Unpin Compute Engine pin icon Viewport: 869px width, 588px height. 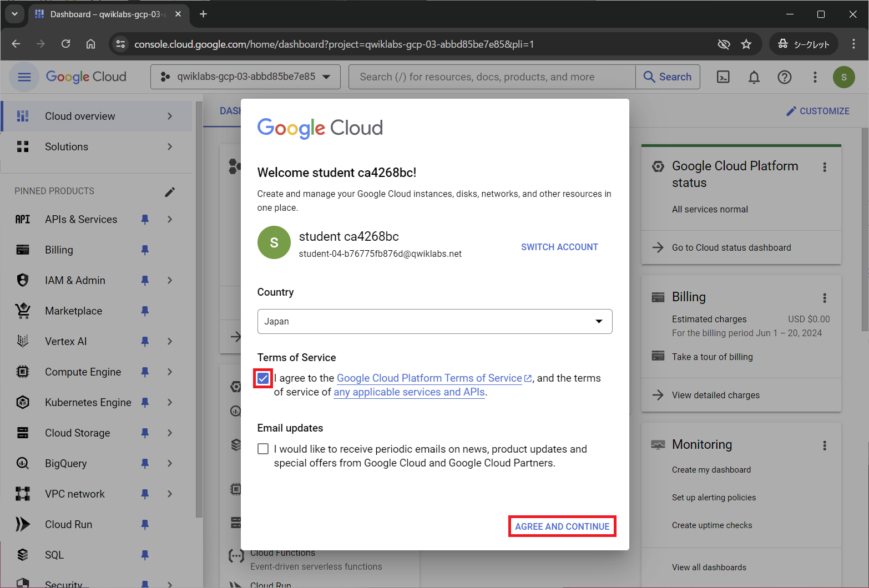(145, 372)
